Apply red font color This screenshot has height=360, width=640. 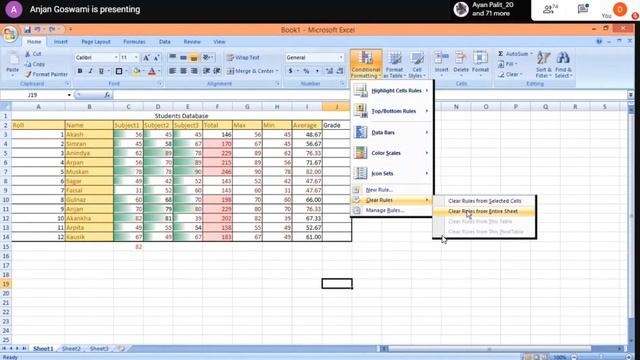[x=152, y=71]
